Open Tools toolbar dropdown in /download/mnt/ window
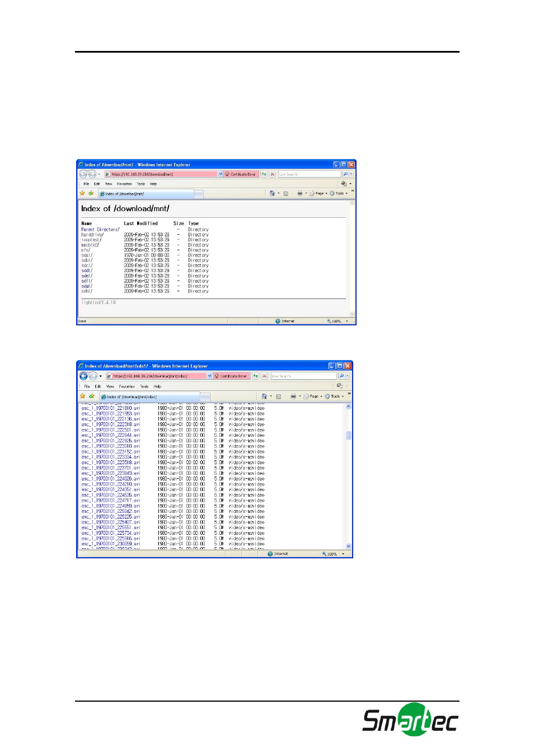The height and width of the screenshot is (756, 534). 346,193
